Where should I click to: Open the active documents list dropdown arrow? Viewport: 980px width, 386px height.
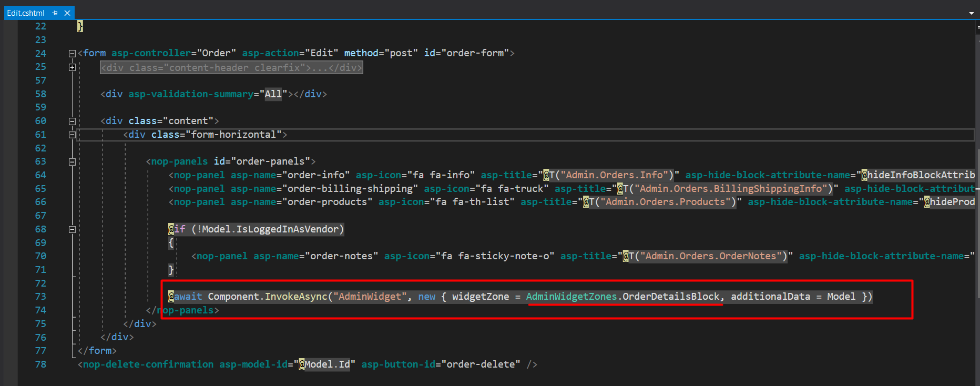pos(971,13)
